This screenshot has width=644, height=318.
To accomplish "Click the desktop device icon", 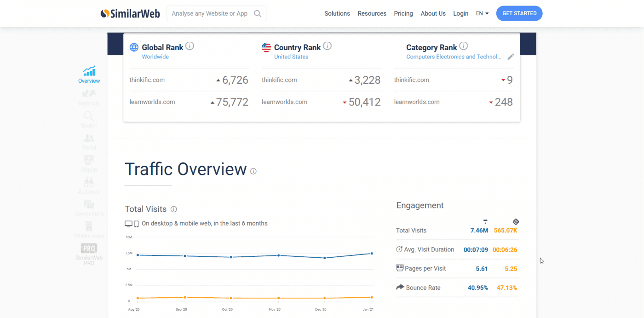I will pos(128,224).
